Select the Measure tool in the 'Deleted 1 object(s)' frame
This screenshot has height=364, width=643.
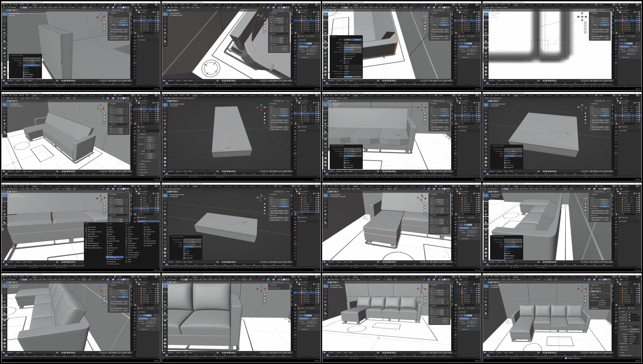pyautogui.click(x=486, y=313)
